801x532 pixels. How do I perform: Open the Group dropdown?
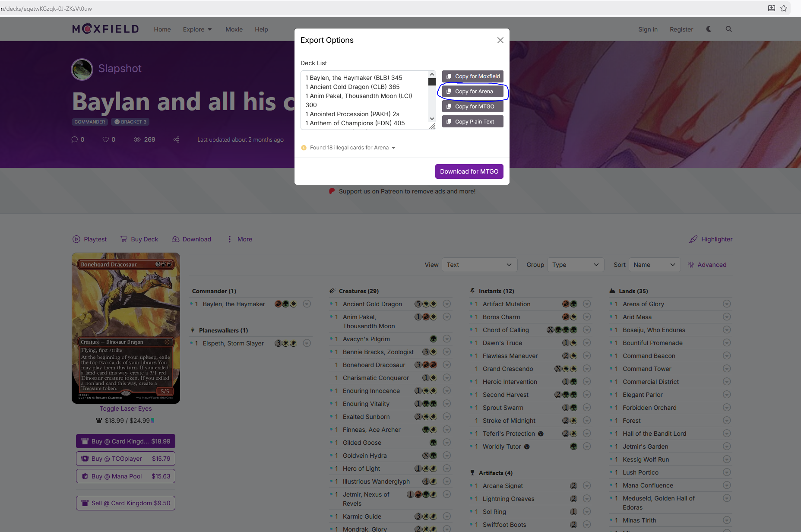coord(576,265)
